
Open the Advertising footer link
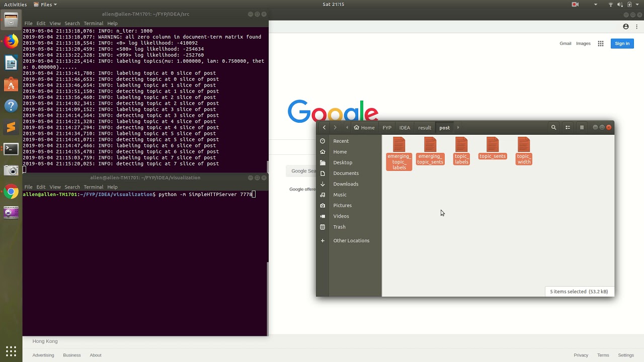[43, 355]
